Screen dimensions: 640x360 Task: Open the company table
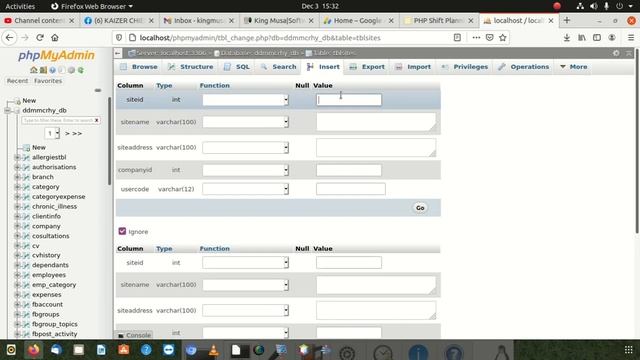46,226
